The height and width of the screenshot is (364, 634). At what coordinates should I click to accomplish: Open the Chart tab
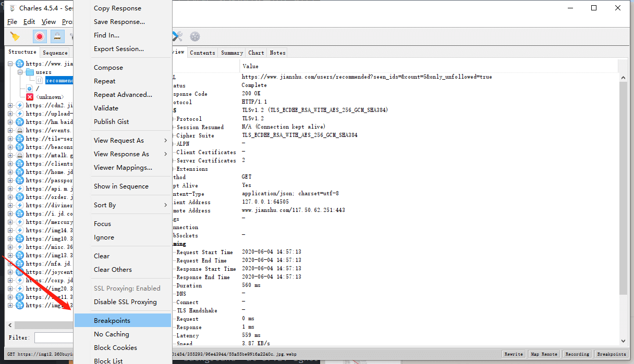coord(256,53)
